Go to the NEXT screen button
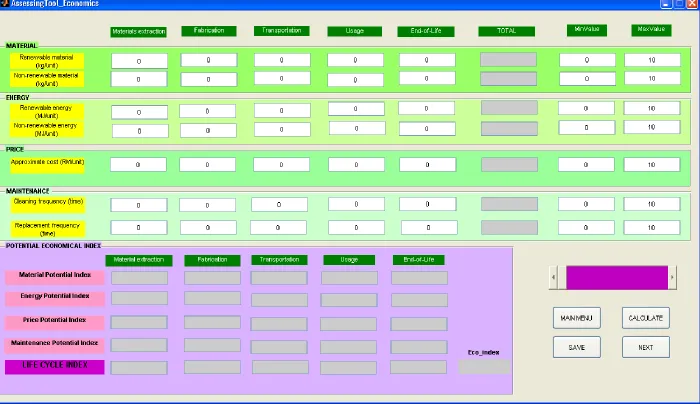Viewport: 700px width, 404px height. click(646, 347)
